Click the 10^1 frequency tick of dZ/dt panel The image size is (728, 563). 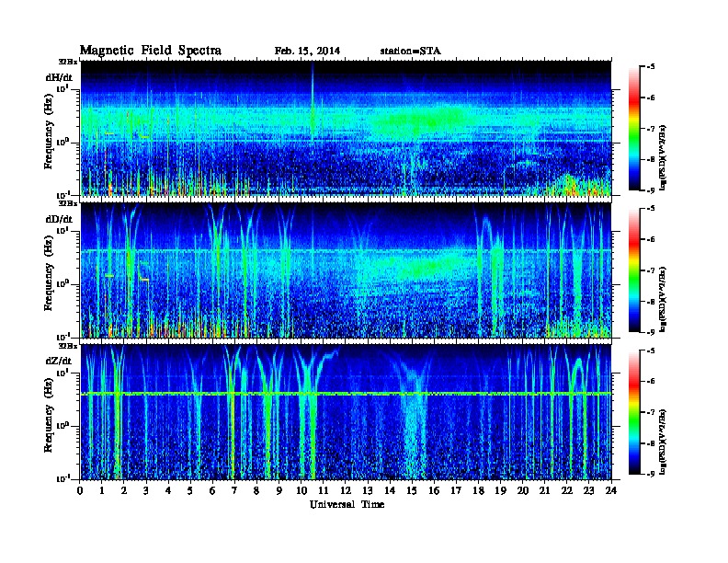(63, 373)
